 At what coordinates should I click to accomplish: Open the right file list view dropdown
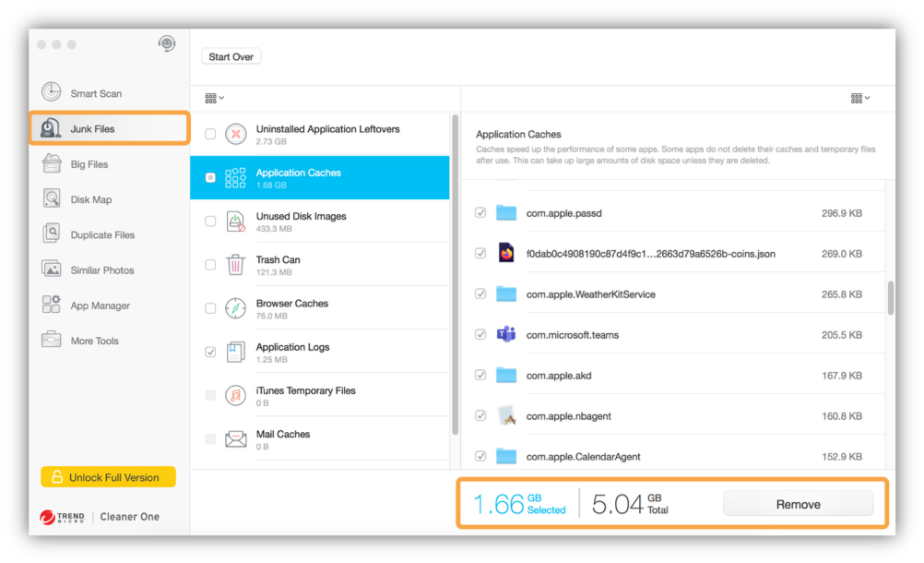pyautogui.click(x=859, y=98)
